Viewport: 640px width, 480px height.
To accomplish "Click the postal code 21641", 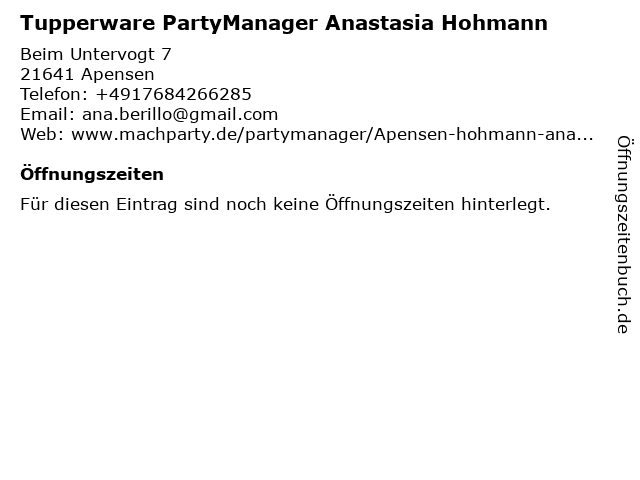I will (47, 75).
